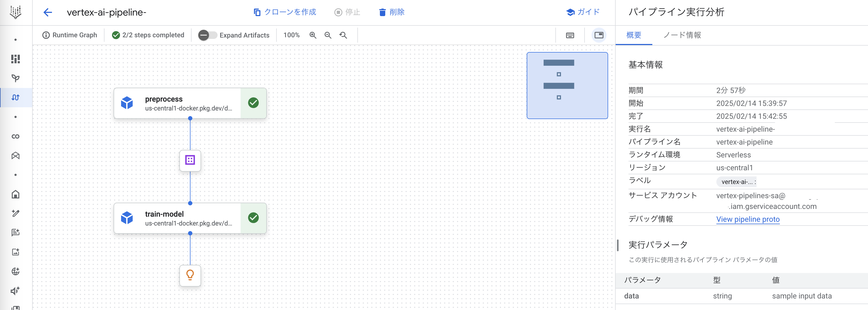Select the 概要 tab
This screenshot has height=310, width=868.
tap(634, 35)
